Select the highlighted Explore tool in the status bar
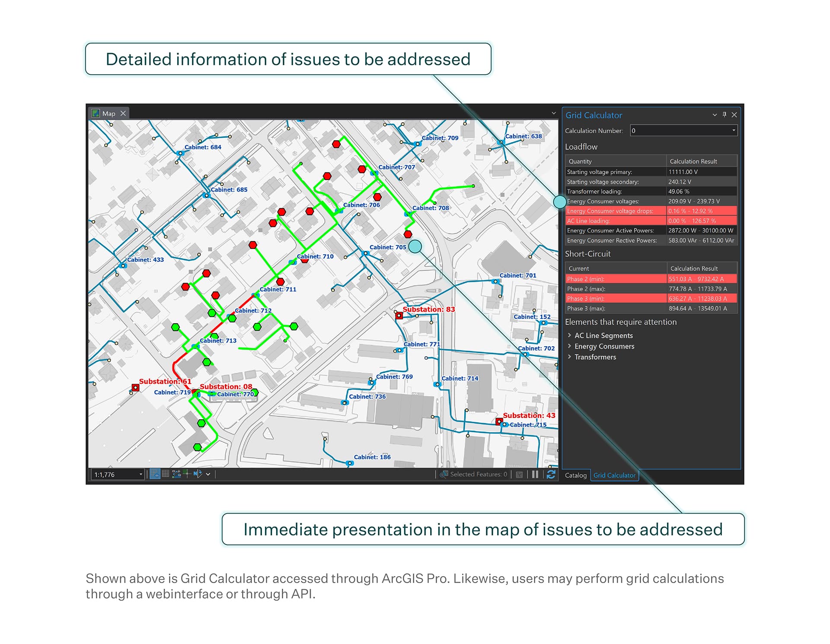Viewport: 830px width, 644px height. tap(155, 474)
